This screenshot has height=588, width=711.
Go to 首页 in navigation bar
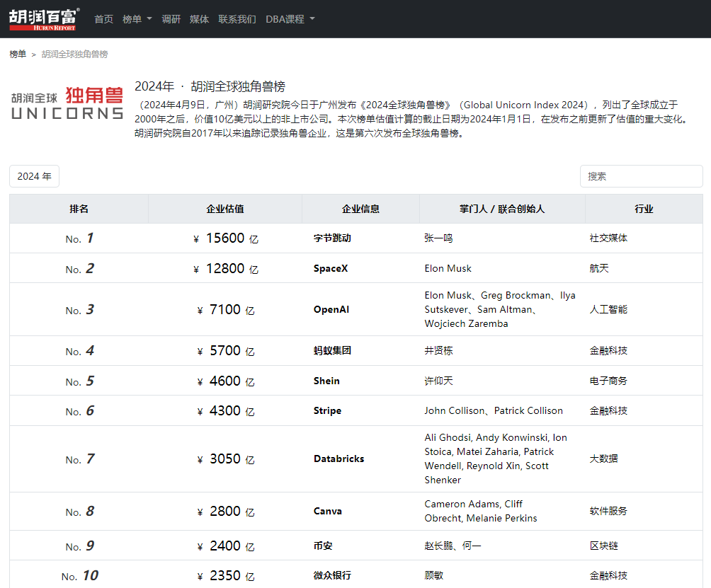point(103,19)
